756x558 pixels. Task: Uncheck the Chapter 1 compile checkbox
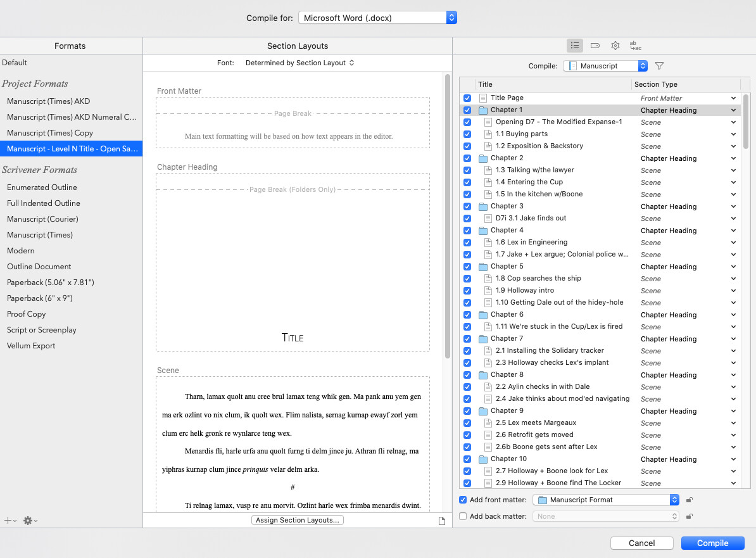467,110
